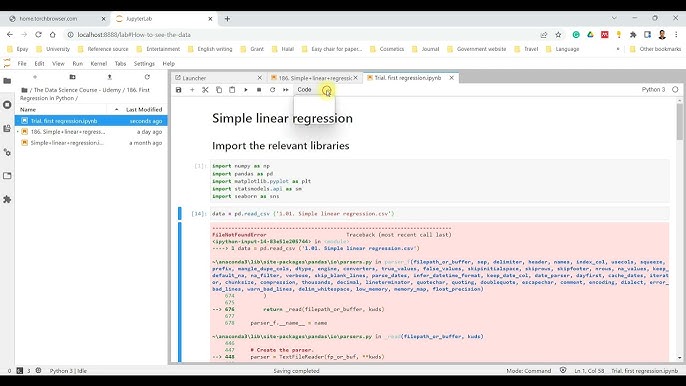686x386 pixels.
Task: Select the Python 3 kernel name button
Action: pyautogui.click(x=653, y=89)
